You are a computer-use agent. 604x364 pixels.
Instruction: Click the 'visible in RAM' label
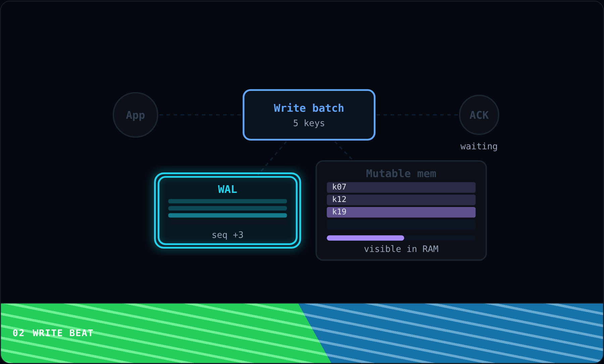coord(401,249)
